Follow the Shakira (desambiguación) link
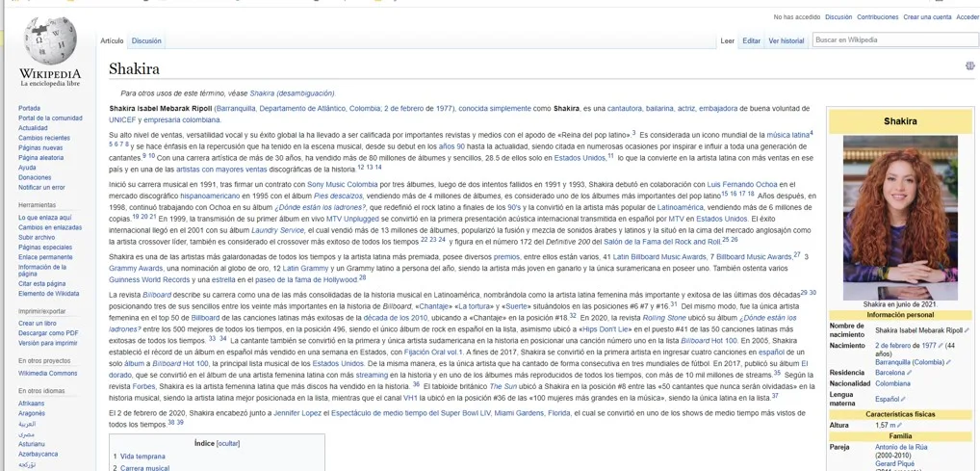The image size is (980, 471). point(292,93)
